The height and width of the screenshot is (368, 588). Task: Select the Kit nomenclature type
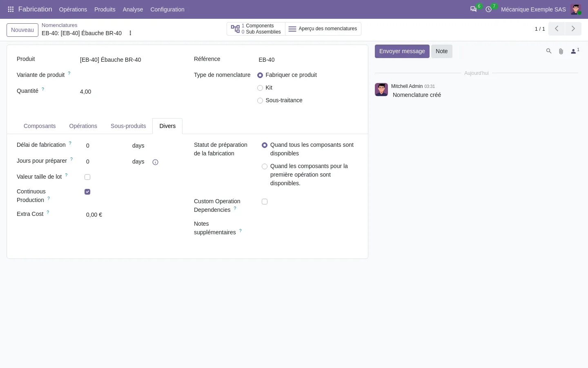pos(260,88)
